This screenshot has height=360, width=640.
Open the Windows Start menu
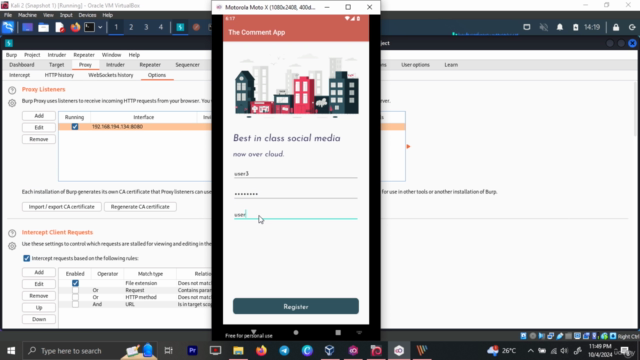11,351
